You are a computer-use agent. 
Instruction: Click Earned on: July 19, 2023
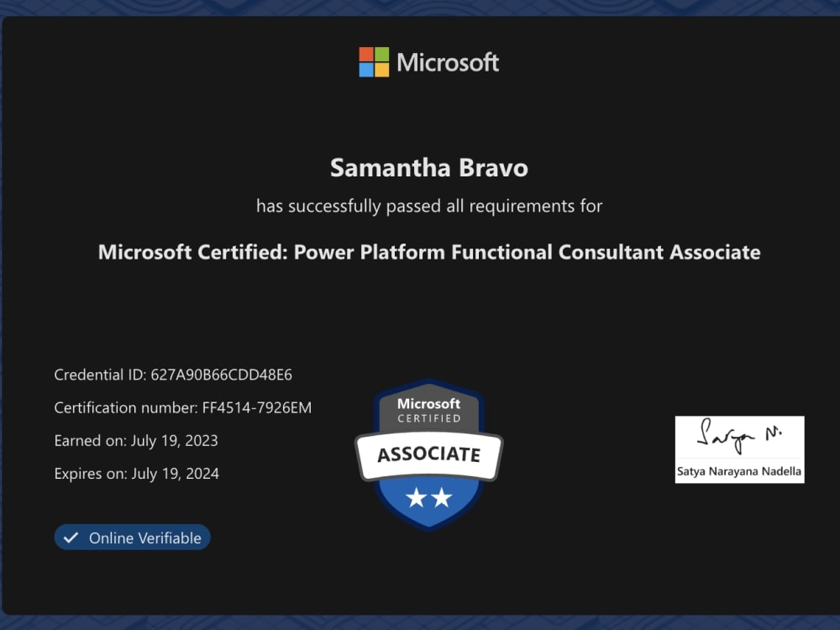pyautogui.click(x=136, y=440)
